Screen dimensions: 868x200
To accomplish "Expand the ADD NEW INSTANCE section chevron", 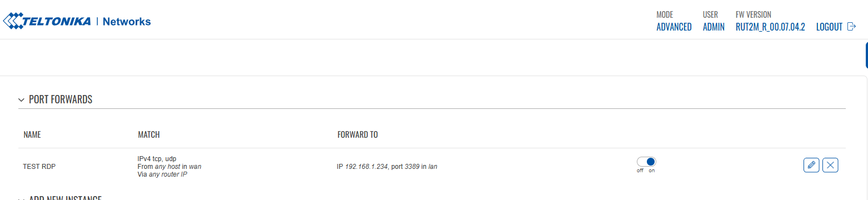I will (x=22, y=198).
